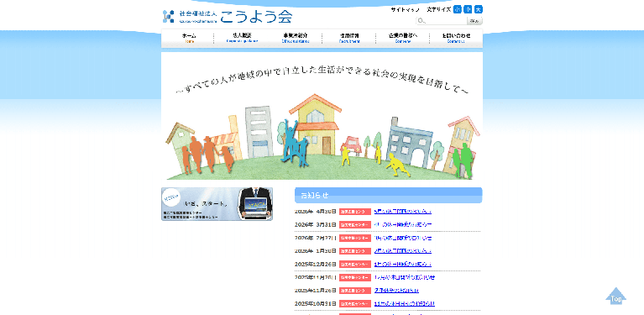Open the 事業所紹介 navigation menu
The width and height of the screenshot is (644, 315).
pyautogui.click(x=296, y=38)
